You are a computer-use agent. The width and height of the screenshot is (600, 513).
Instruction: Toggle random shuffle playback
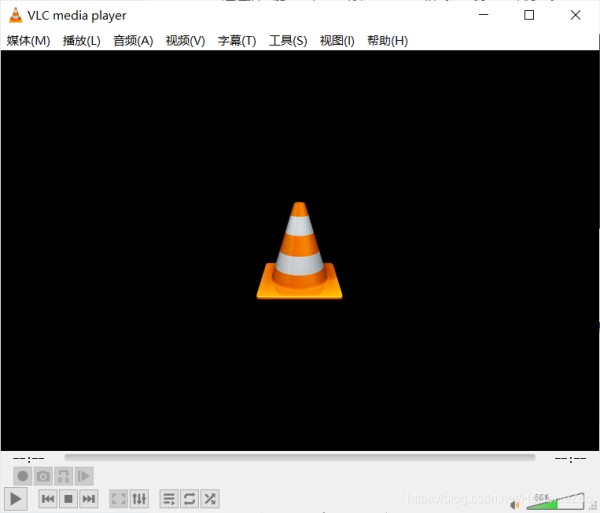[210, 499]
